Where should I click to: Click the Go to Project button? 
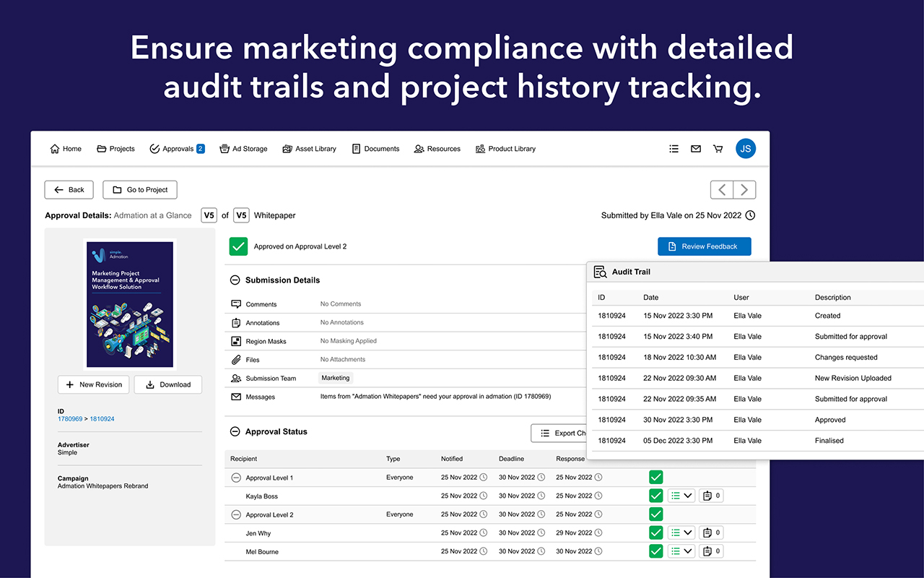coord(140,190)
